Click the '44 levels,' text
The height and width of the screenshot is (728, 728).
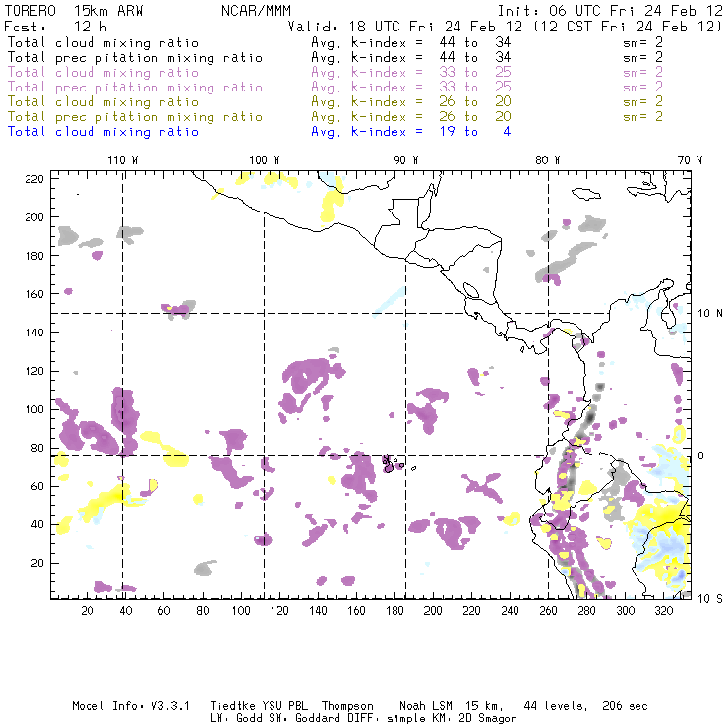coord(556,706)
